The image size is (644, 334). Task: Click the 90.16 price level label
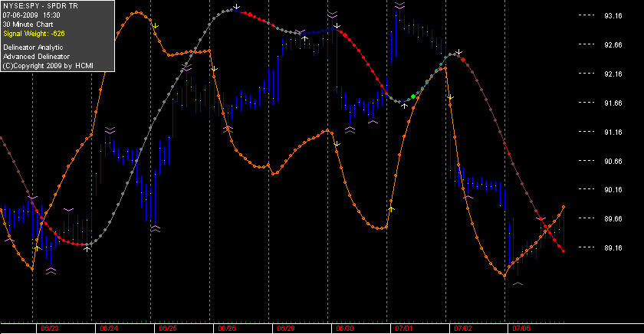pos(613,190)
